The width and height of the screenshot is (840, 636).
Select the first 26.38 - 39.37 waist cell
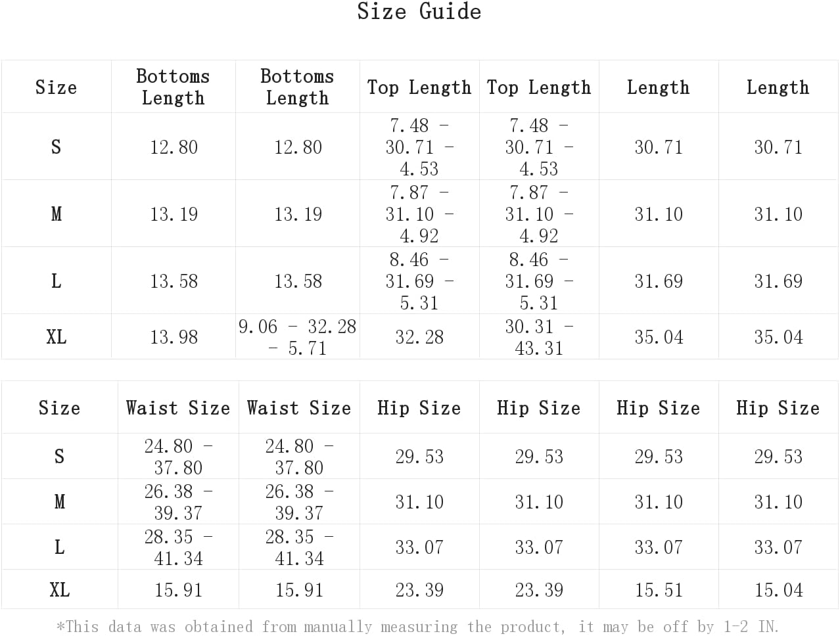[178, 502]
